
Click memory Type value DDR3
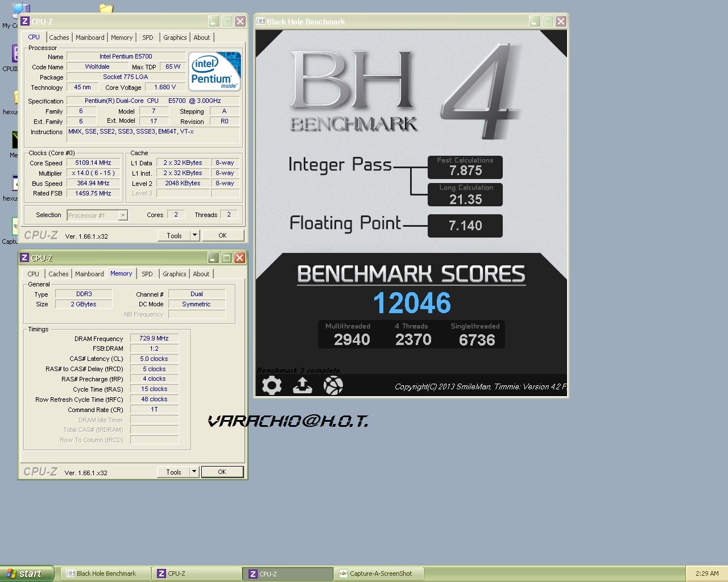[x=84, y=294]
